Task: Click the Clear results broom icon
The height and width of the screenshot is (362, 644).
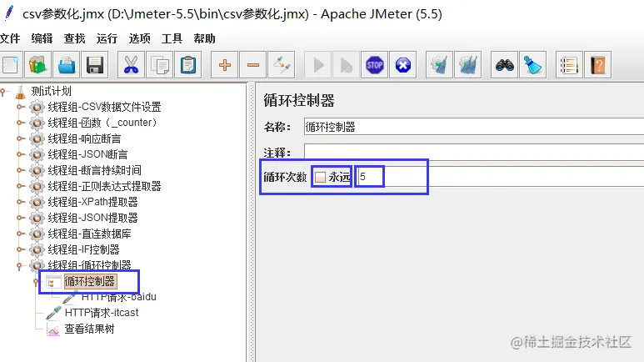Action: (439, 65)
